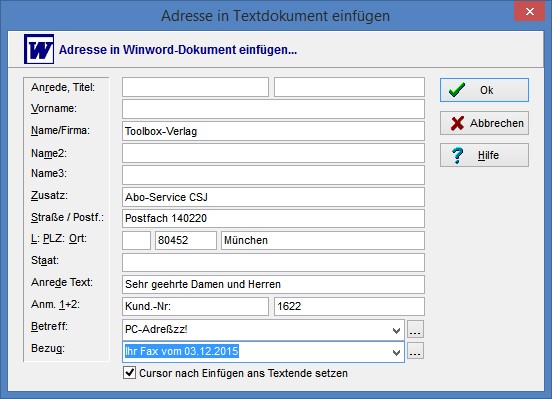
Task: Click heading 'Adresse in Winword-Dokument einfügen...'
Action: point(178,50)
